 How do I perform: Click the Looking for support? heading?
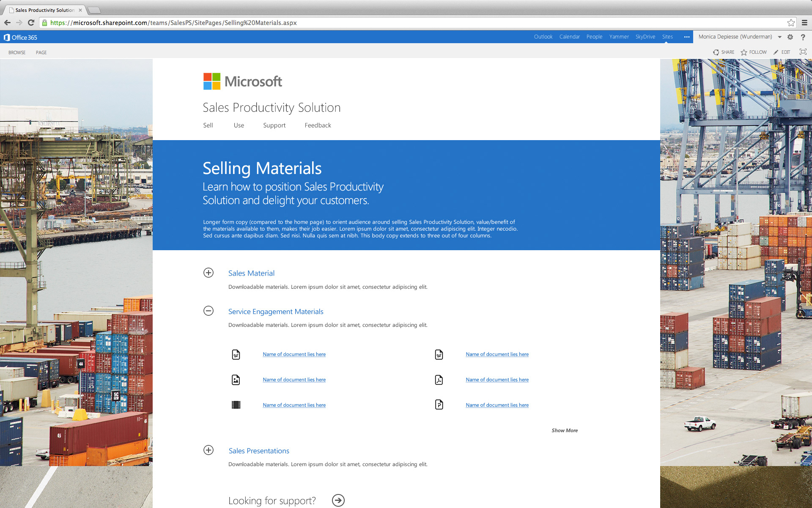click(272, 501)
